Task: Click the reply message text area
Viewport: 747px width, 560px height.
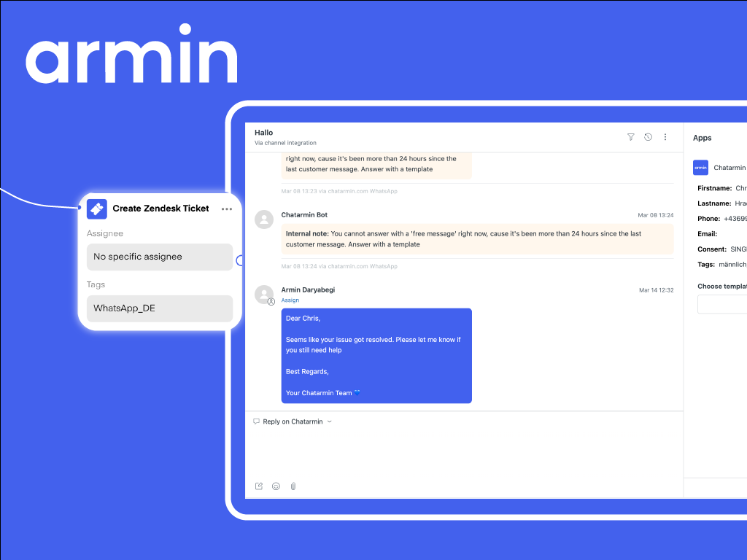Action: (x=464, y=452)
